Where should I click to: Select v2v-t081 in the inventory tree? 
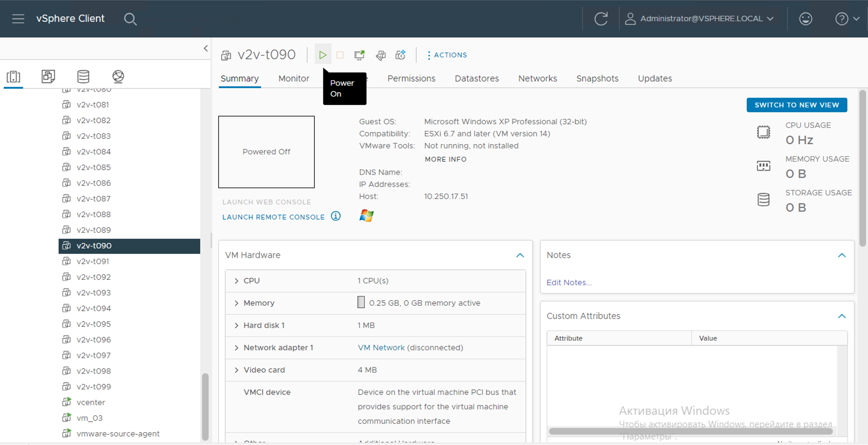click(x=93, y=105)
